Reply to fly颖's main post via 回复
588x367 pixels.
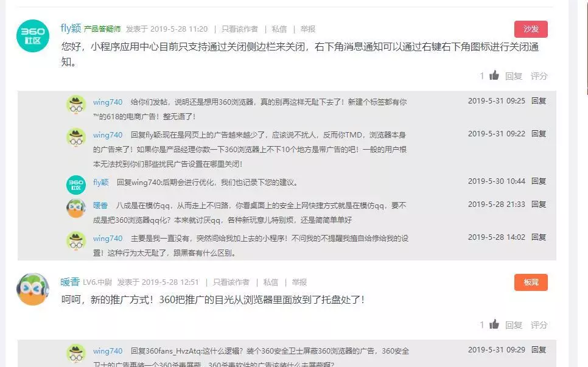click(x=514, y=76)
